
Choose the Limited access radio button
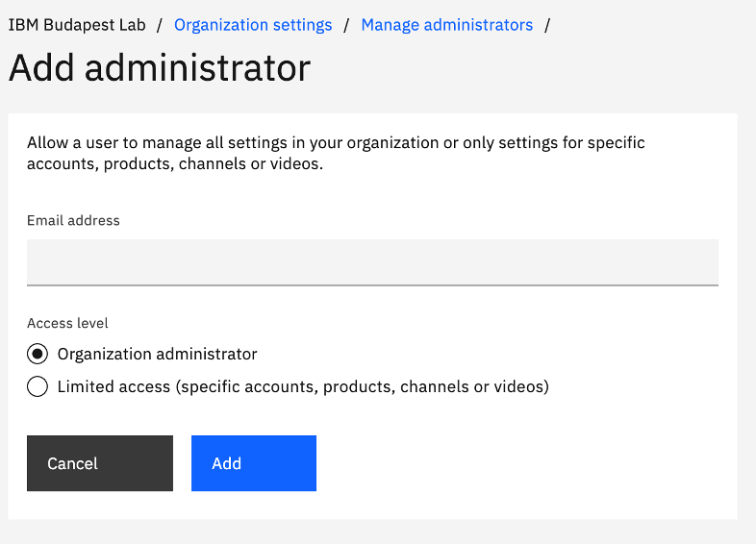(x=38, y=386)
